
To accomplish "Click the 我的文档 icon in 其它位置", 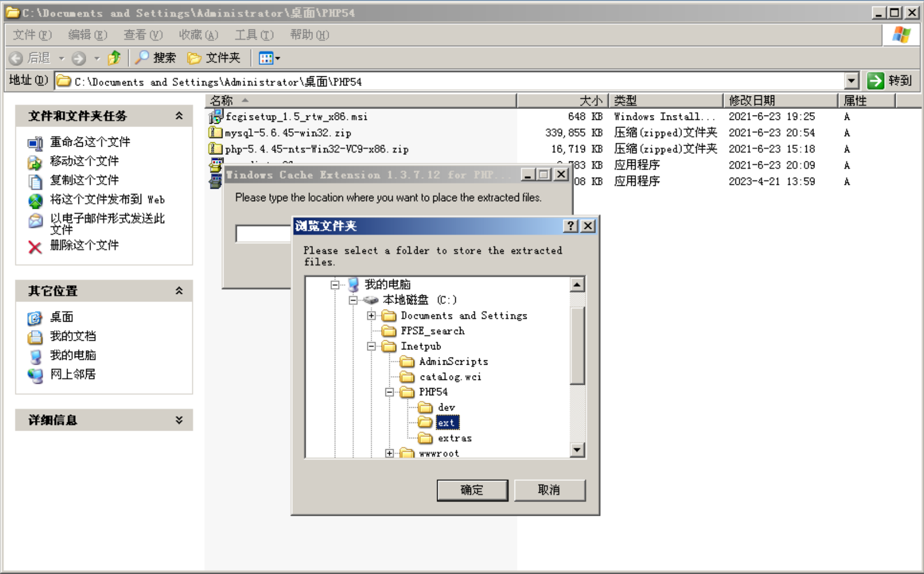I will [x=35, y=337].
